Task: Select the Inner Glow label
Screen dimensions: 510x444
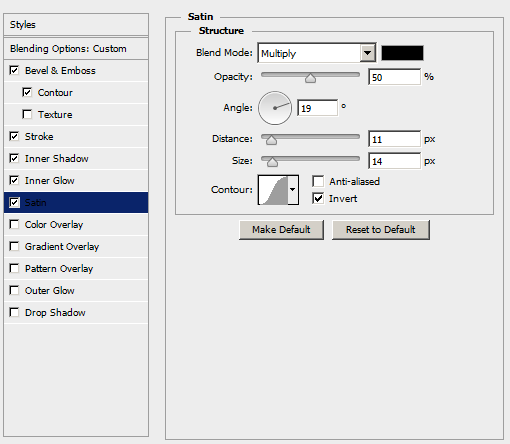Action: tap(50, 181)
